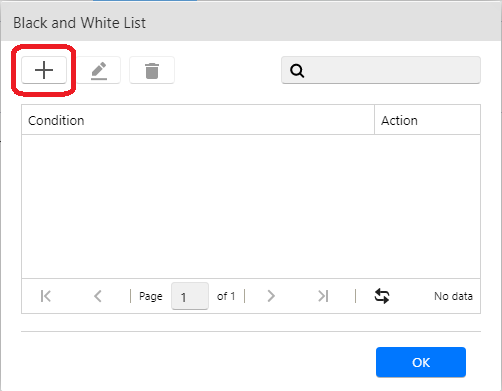Screen dimensions: 502x391
Task: Select the page number box
Action: (190, 296)
